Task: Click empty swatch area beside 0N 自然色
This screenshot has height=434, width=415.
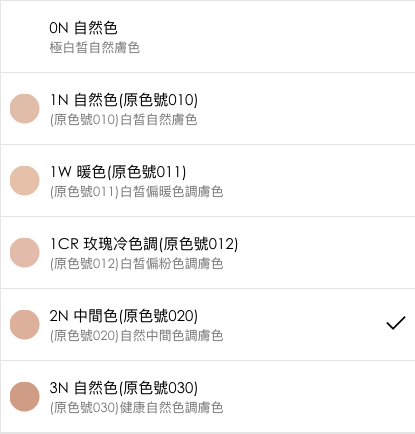Action: coord(25,37)
